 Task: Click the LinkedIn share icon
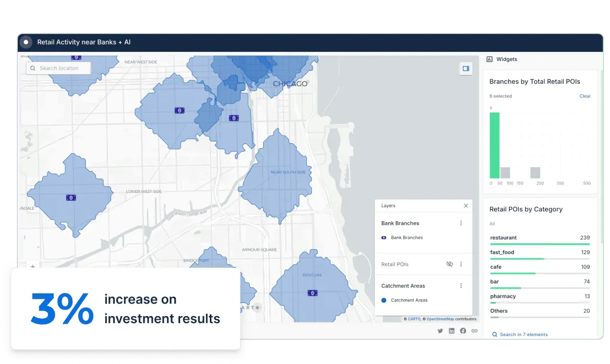point(451,331)
